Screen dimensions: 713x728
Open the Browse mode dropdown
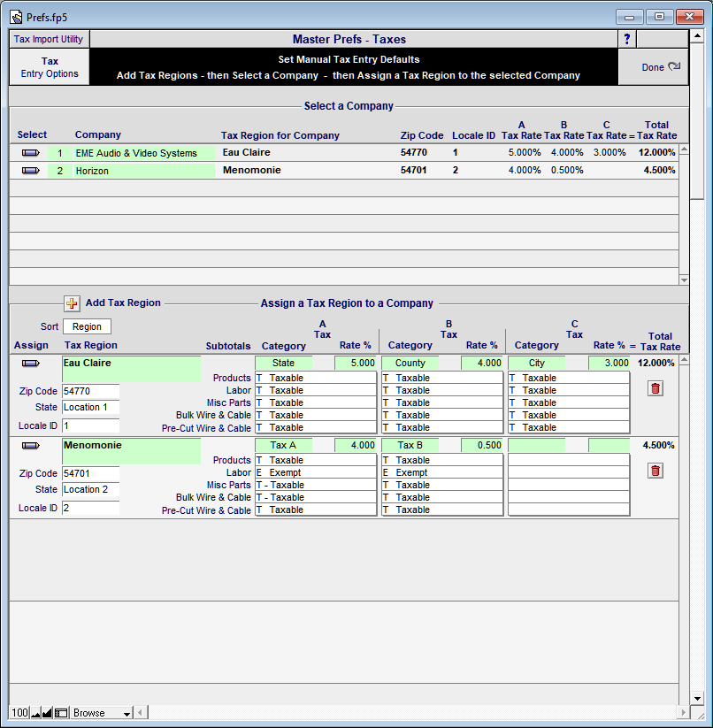tap(102, 713)
